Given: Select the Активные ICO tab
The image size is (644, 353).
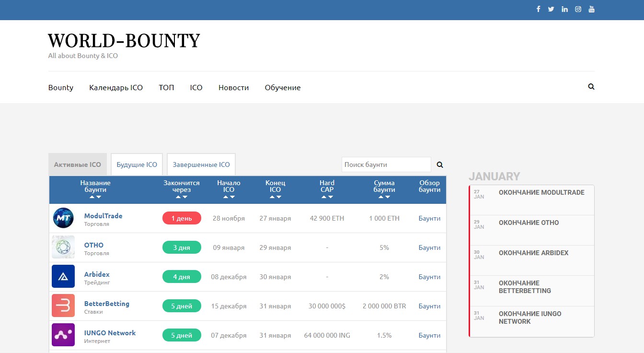Looking at the screenshot, I should tap(78, 165).
